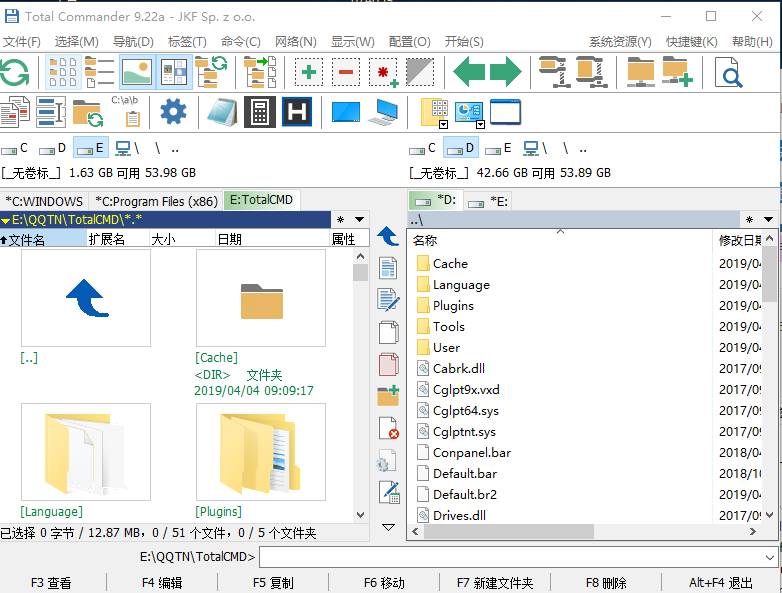
Task: Click the folder tree refresh icon
Action: coord(211,72)
